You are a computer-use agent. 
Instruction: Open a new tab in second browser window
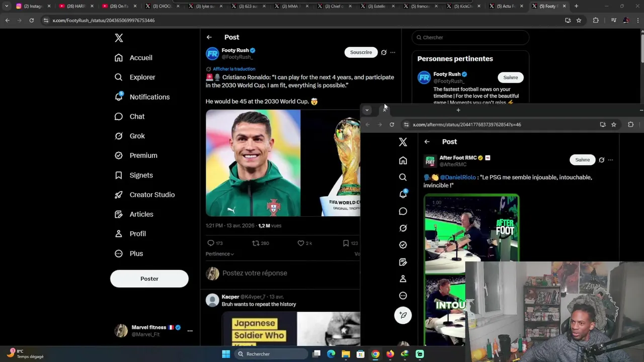[458, 110]
